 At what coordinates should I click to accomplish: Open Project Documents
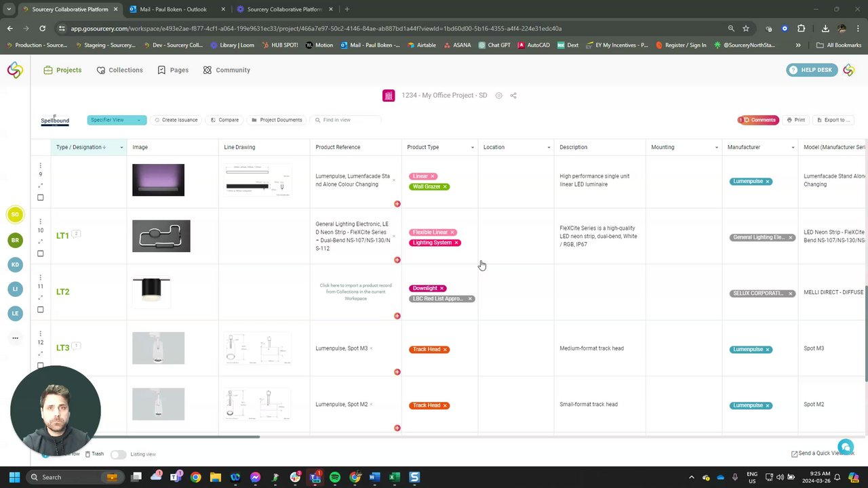(277, 120)
